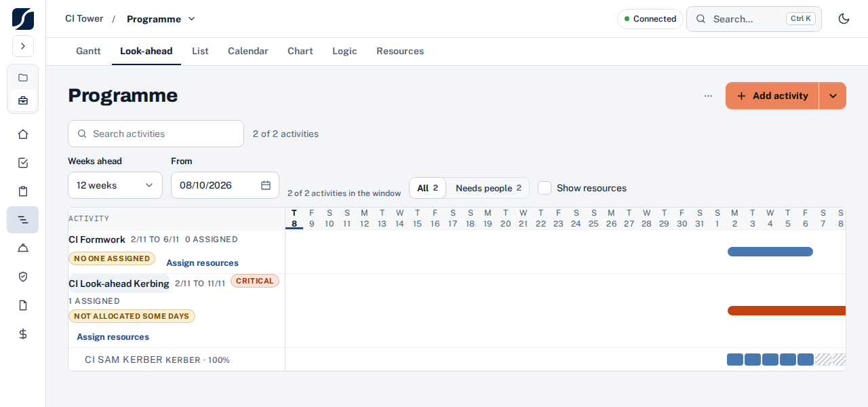Click the blue CI Formwork timeline bar

(x=770, y=252)
